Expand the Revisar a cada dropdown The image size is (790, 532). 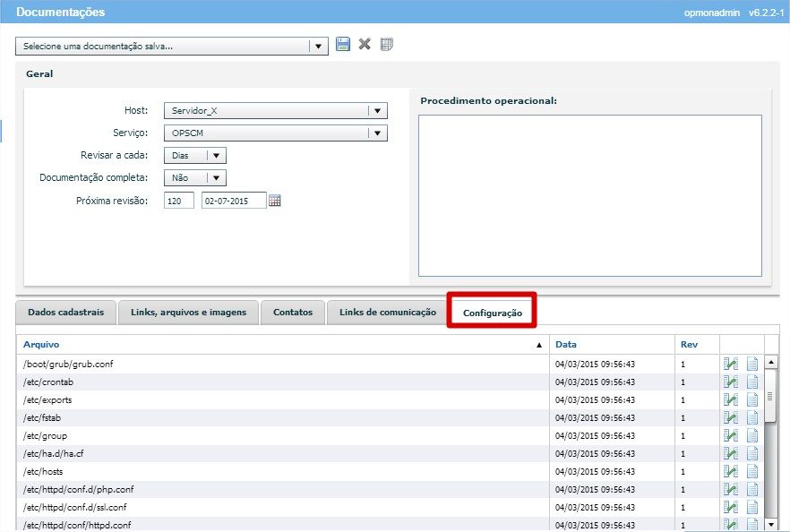pos(216,156)
